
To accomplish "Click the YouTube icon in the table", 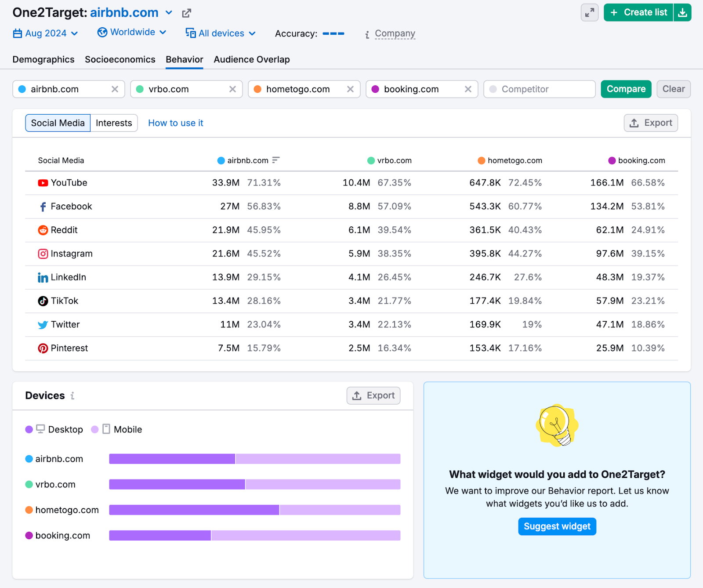I will pyautogui.click(x=43, y=183).
